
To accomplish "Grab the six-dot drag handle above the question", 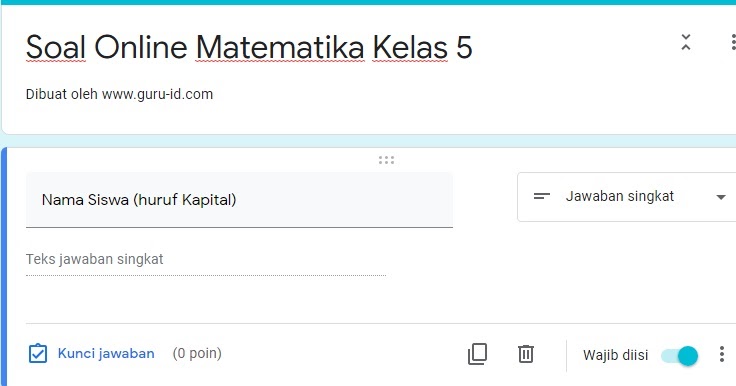I will [x=386, y=160].
